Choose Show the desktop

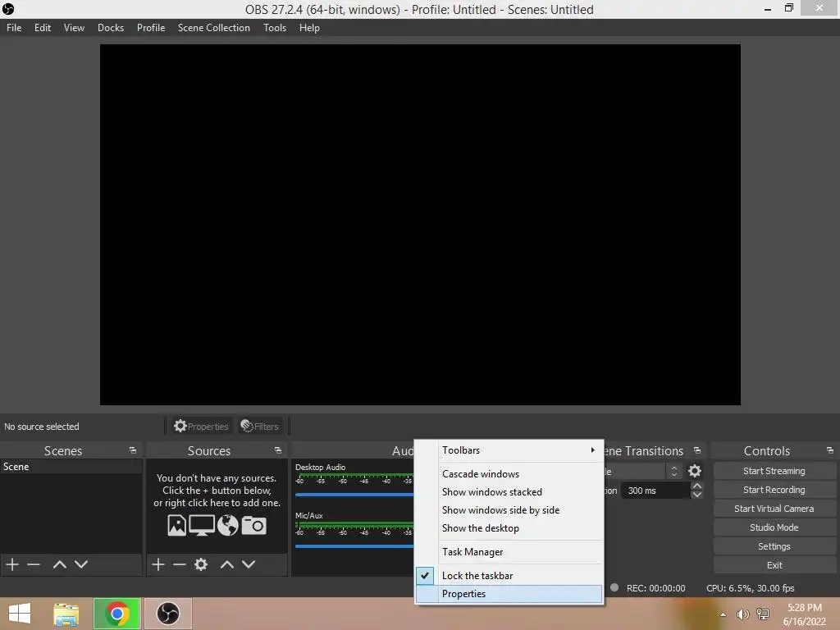click(x=509, y=528)
